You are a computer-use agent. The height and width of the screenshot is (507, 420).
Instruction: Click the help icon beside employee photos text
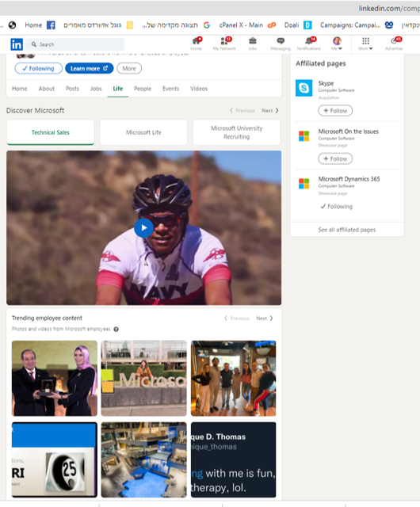pos(116,330)
